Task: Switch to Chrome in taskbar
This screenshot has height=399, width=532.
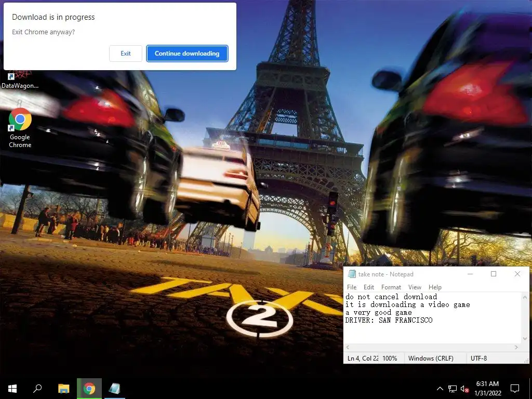Action: click(89, 389)
